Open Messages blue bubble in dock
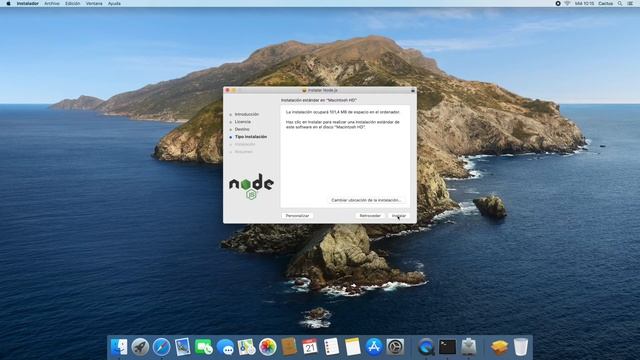 point(225,347)
